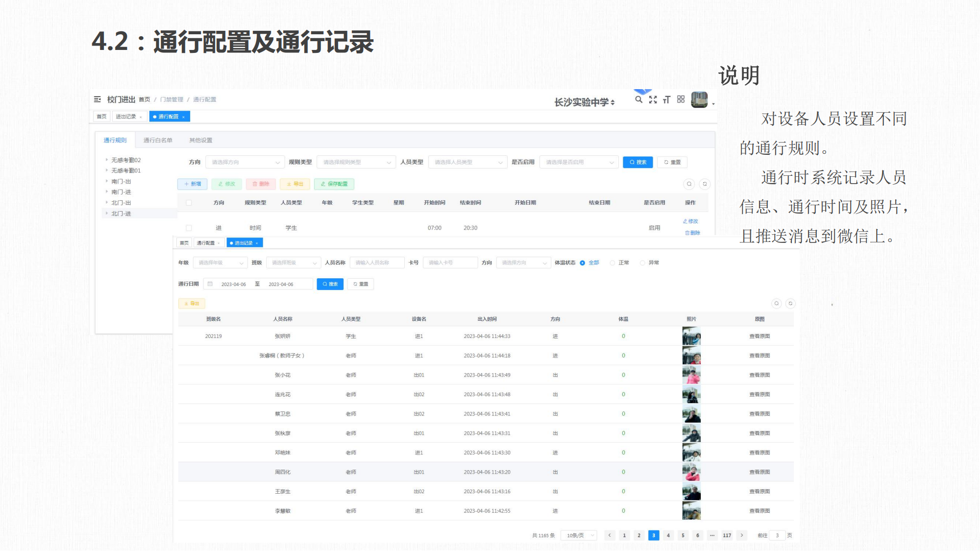Check the select-all checkbox in rules header

point(189,202)
